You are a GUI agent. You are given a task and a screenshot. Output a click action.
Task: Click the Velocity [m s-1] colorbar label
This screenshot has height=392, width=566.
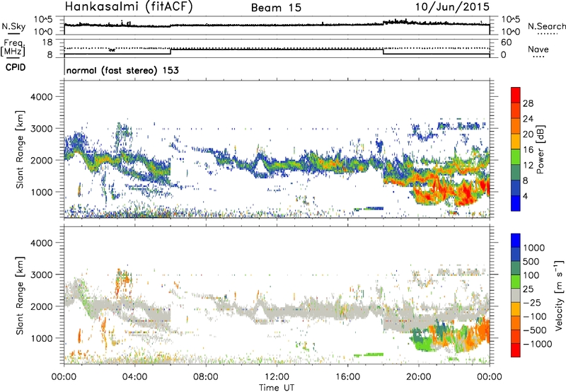559,295
